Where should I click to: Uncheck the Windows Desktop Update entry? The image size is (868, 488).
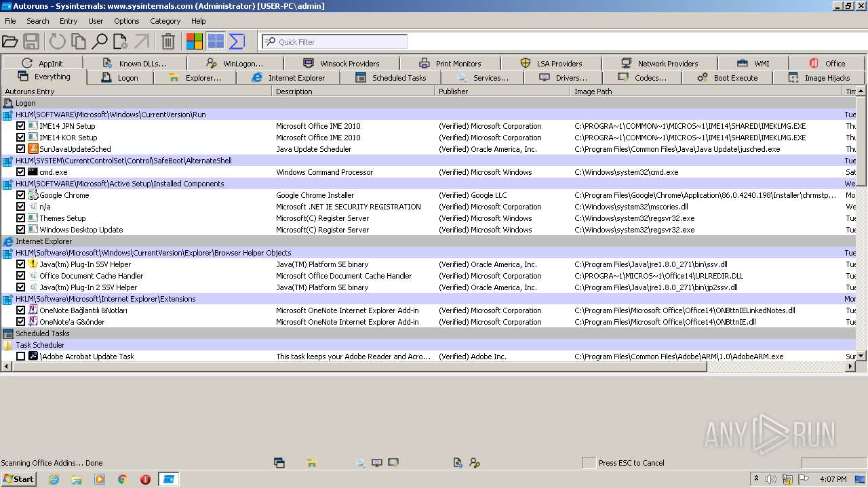20,230
